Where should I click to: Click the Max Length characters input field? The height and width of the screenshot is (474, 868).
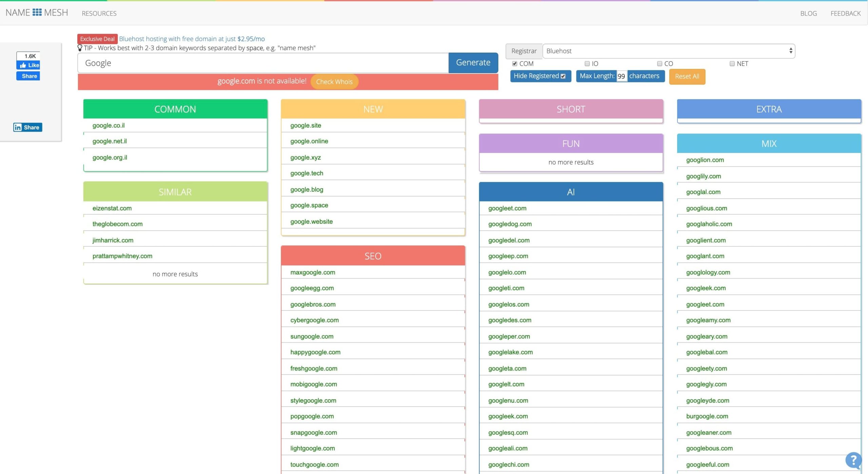622,76
